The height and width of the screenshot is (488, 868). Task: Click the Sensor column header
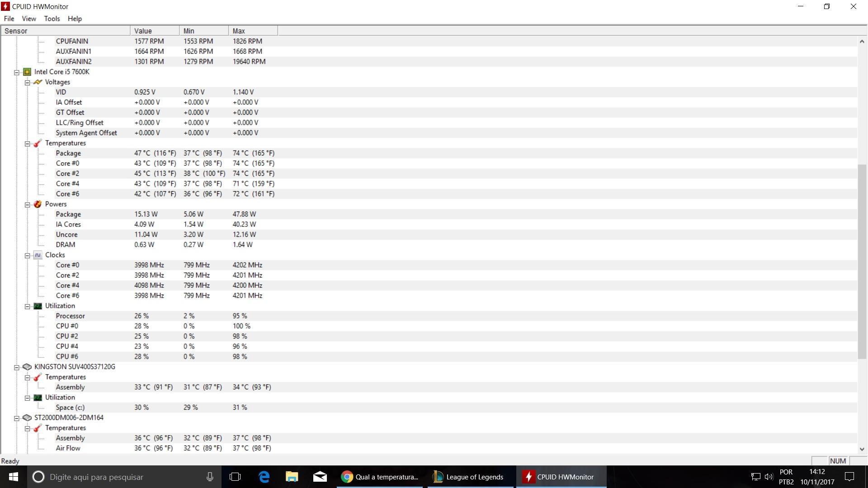pyautogui.click(x=66, y=31)
